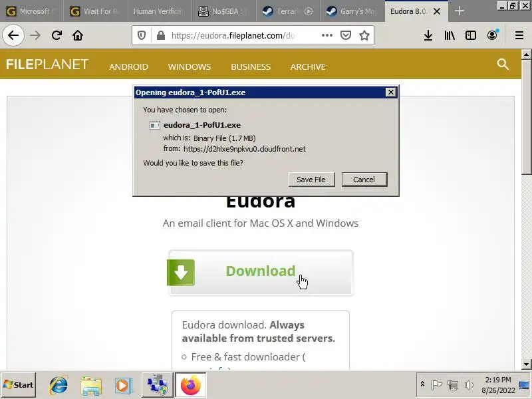Show hidden tray icons
The image size is (532, 399).
(422, 384)
